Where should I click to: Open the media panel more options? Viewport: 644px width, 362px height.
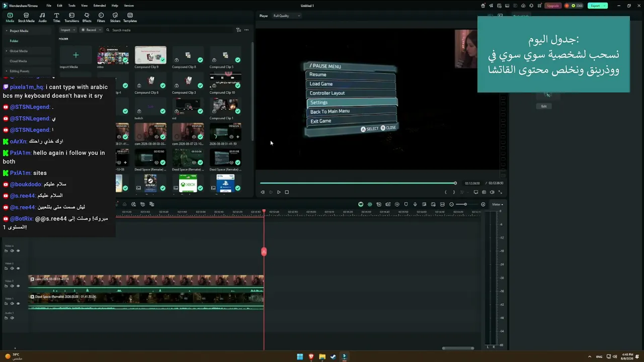coord(247,30)
